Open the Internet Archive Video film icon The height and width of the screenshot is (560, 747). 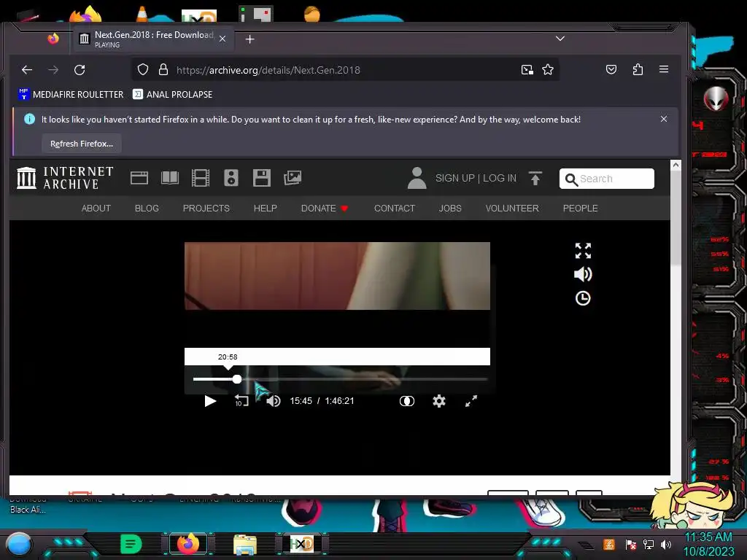201,178
